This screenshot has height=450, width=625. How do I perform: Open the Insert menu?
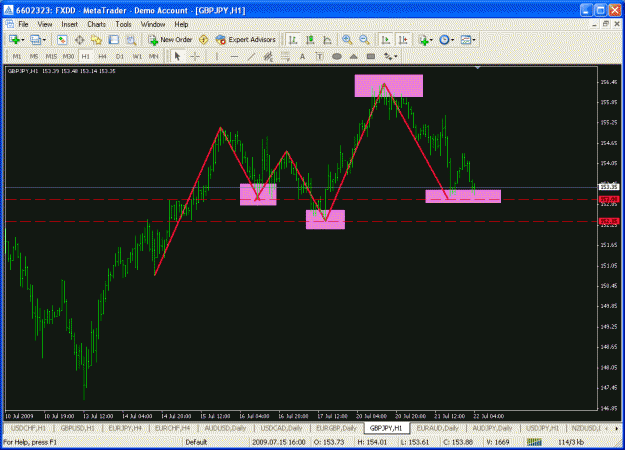click(x=69, y=25)
